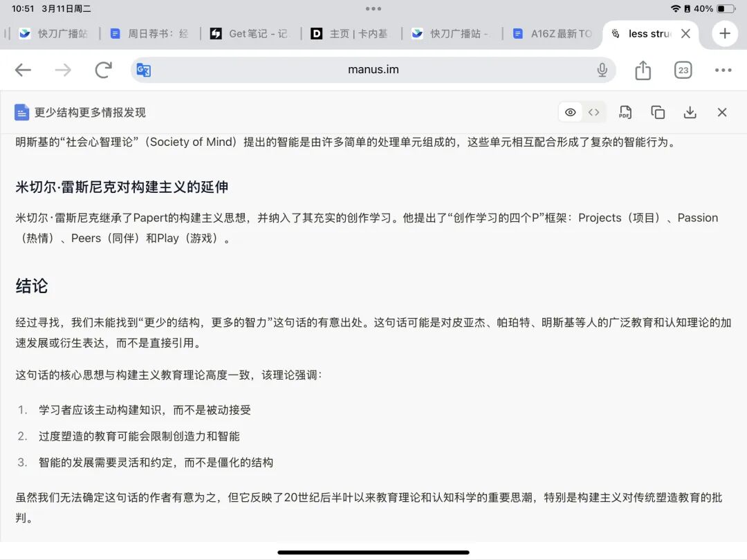Switch to code source view
This screenshot has height=560, width=747.
pyautogui.click(x=593, y=113)
